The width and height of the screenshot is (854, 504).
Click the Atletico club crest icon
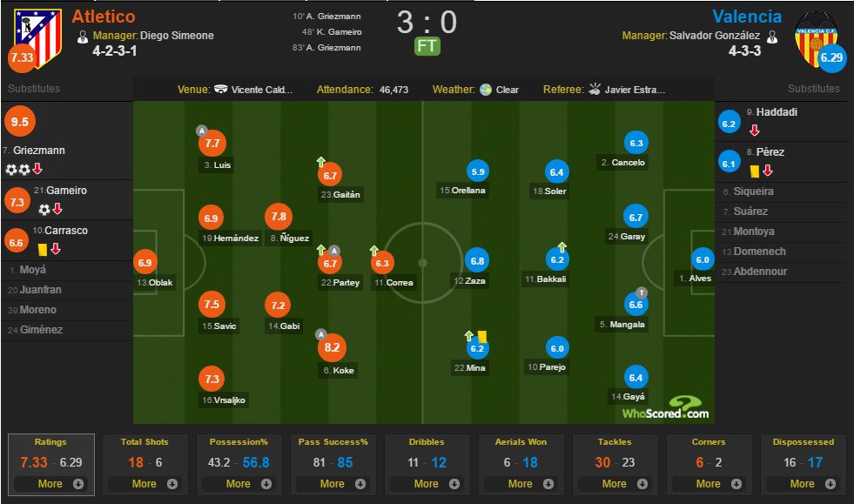[x=37, y=38]
